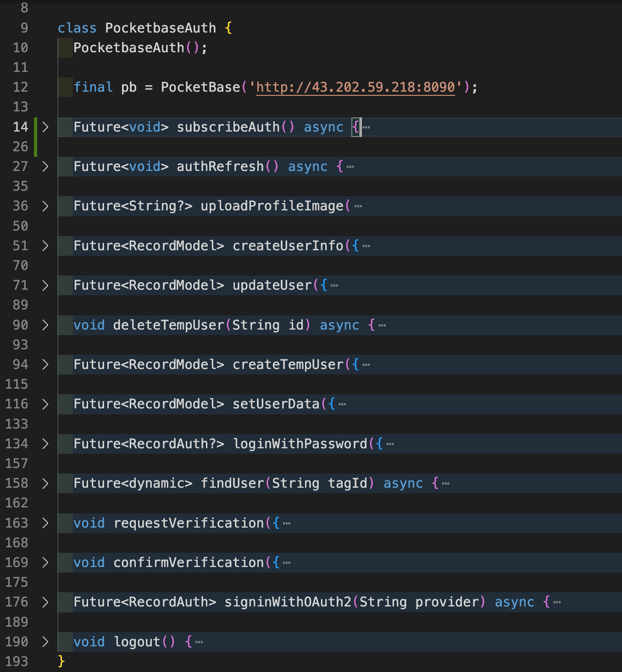Click the subscribeAuth method name
Screen dimensions: 622x672
[228, 127]
